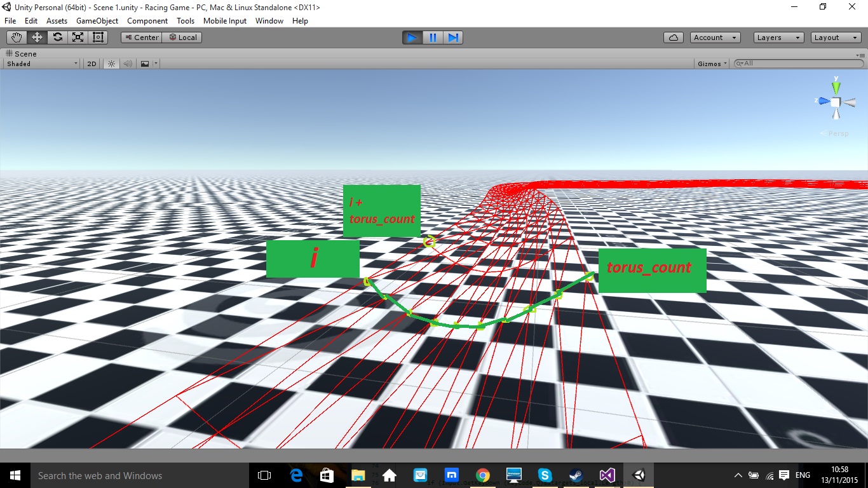The image size is (868, 488).
Task: Click the scene search field
Action: click(799, 64)
